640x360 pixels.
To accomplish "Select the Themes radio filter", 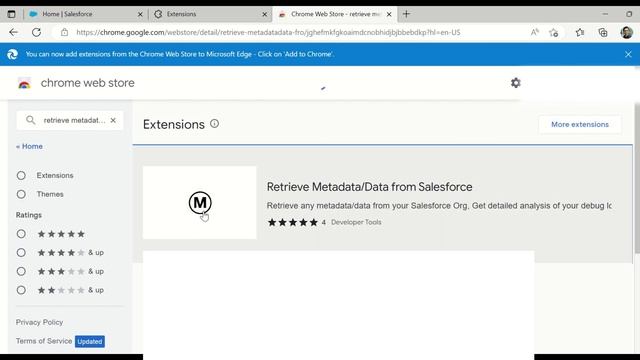I will point(21,194).
